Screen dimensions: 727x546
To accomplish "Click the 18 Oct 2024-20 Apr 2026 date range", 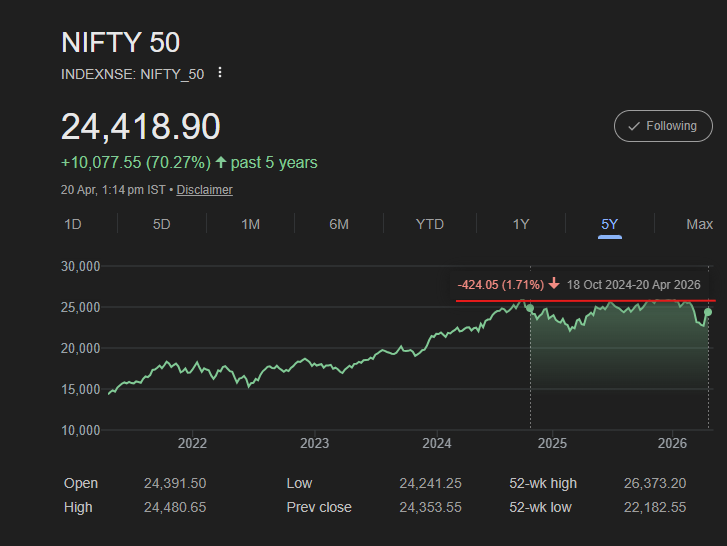I will pos(633,285).
